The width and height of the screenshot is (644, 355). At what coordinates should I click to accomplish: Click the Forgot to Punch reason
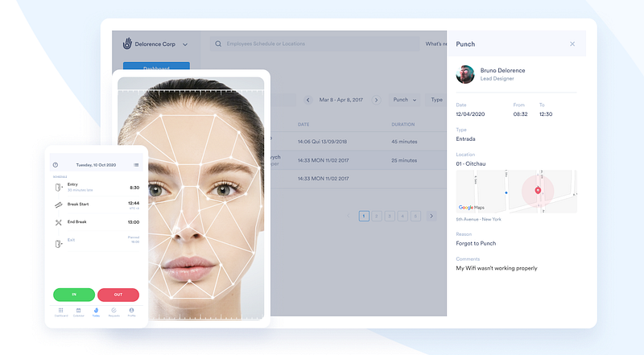click(x=476, y=243)
